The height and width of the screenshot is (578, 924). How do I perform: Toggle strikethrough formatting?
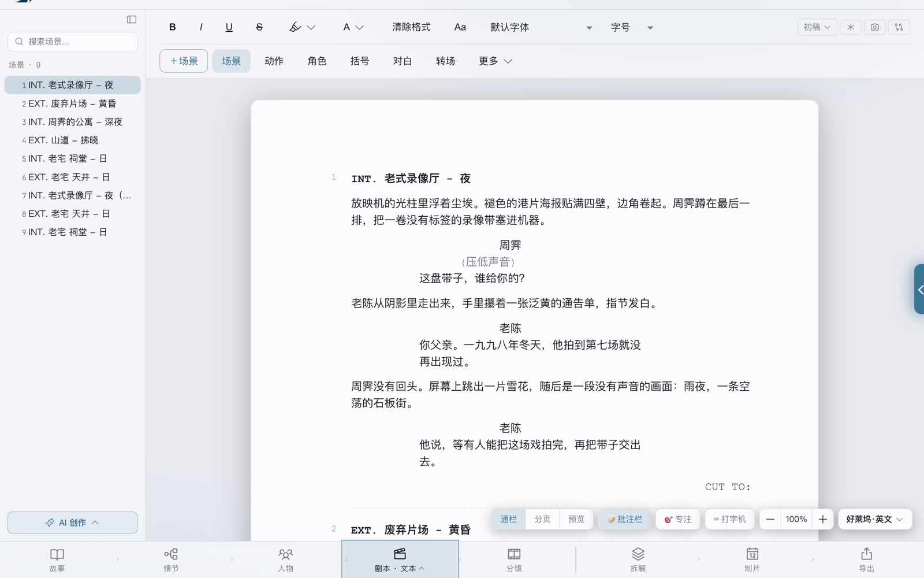[259, 27]
